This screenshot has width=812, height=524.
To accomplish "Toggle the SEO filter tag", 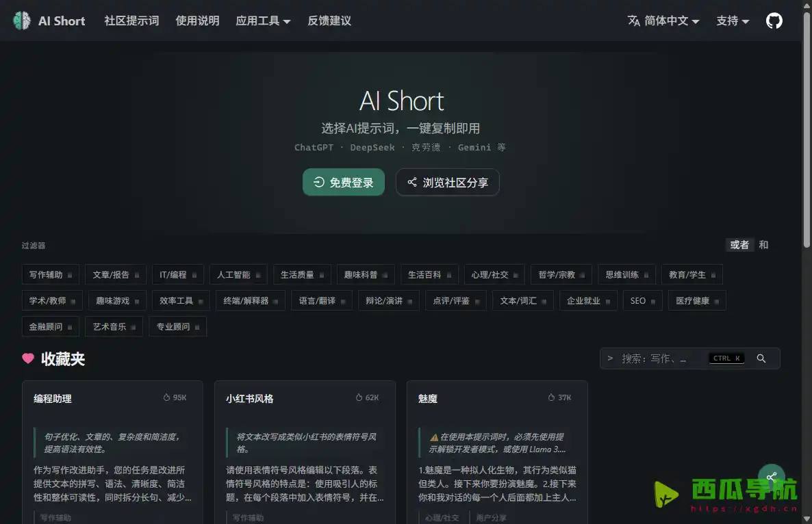I will [x=643, y=300].
